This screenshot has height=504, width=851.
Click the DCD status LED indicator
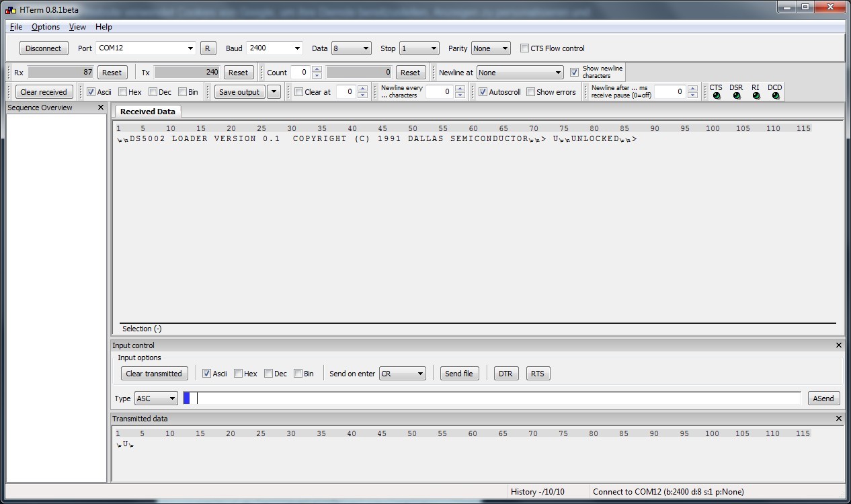776,96
